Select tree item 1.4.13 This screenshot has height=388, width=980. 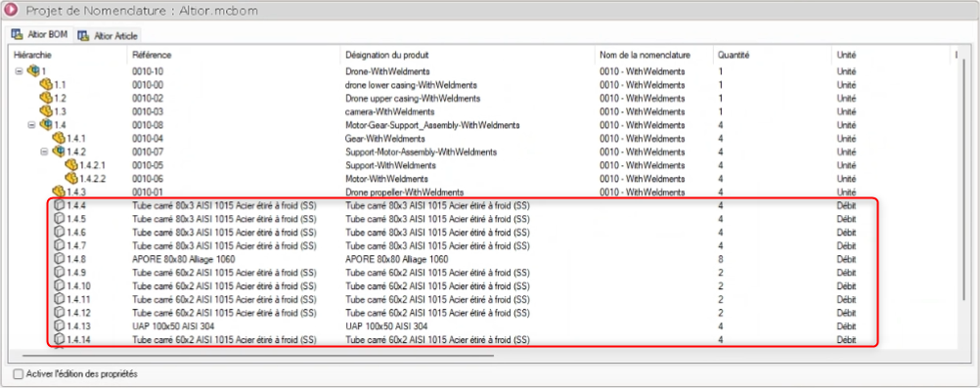click(x=79, y=326)
